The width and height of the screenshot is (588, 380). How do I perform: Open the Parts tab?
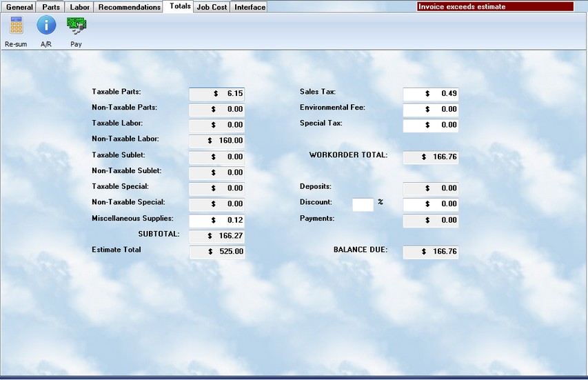pyautogui.click(x=51, y=7)
